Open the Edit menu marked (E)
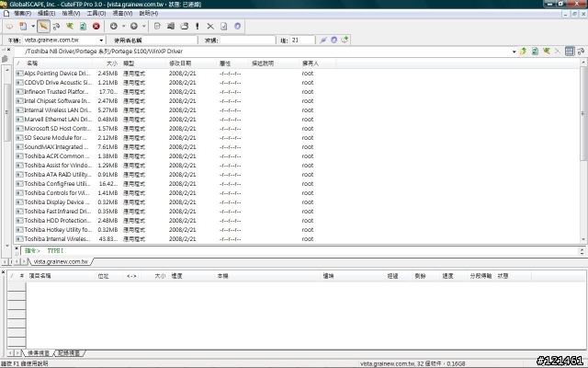Image resolution: width=588 pixels, height=368 pixels. coord(47,13)
